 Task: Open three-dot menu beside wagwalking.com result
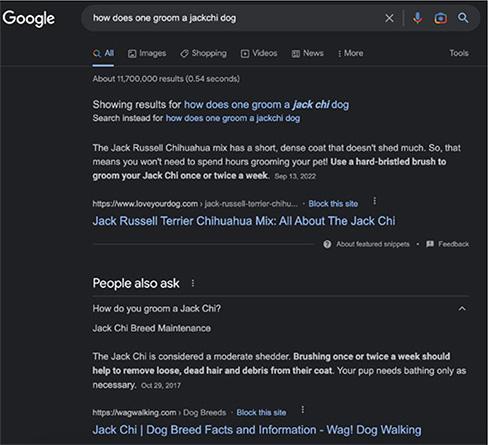(302, 410)
